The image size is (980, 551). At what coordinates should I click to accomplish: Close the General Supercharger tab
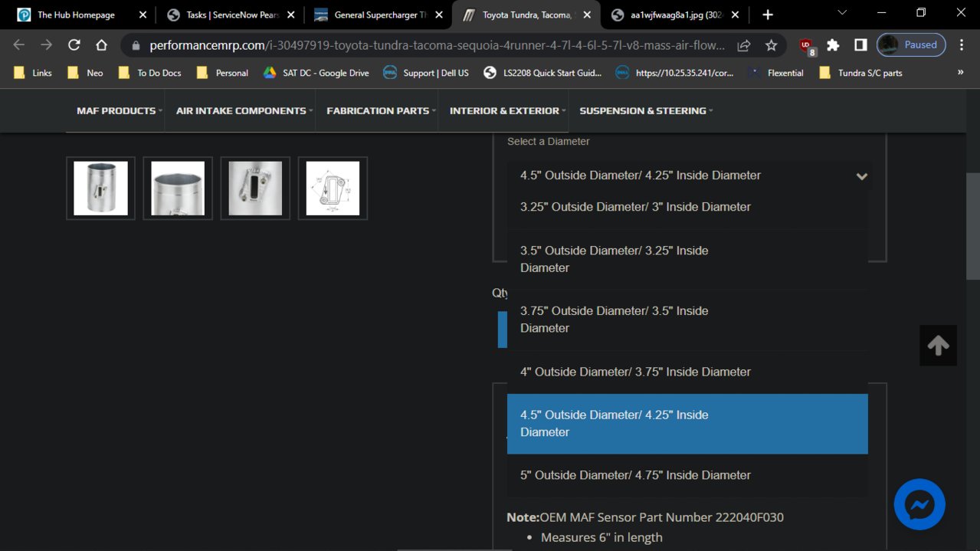(439, 15)
